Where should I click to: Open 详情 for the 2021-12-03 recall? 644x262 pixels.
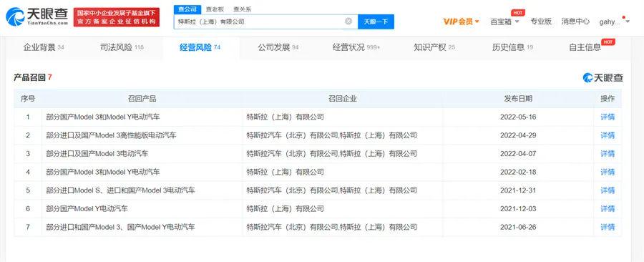coord(608,208)
